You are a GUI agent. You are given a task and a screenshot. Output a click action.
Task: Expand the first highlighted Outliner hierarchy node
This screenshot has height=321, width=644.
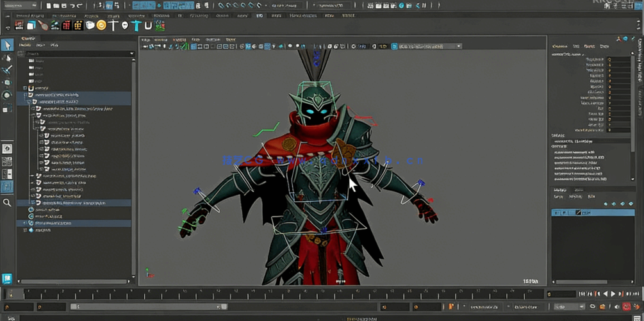(26, 94)
